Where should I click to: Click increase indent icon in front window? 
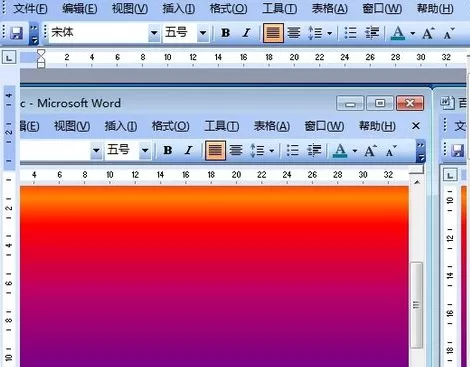tap(314, 150)
